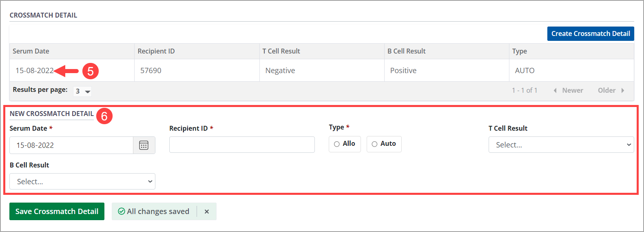
Task: Click into the Recipient ID field
Action: click(242, 145)
